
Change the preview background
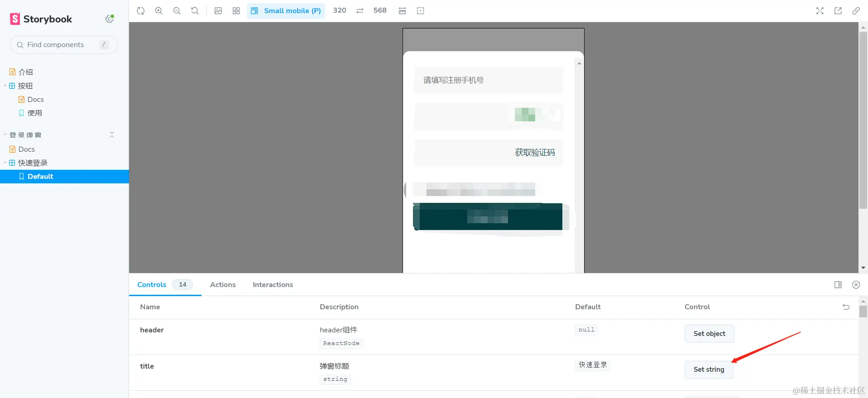click(218, 11)
